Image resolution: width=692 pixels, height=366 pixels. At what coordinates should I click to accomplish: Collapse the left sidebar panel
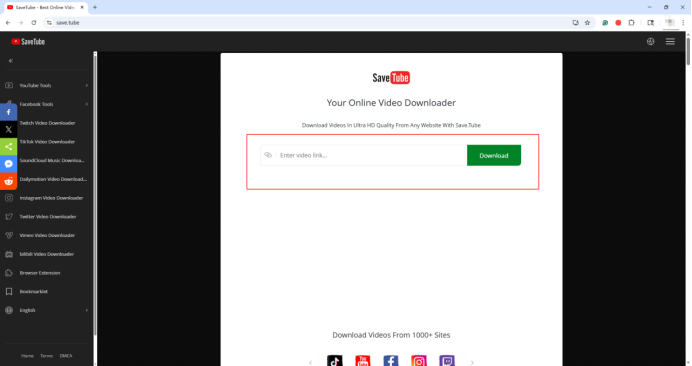click(x=11, y=61)
